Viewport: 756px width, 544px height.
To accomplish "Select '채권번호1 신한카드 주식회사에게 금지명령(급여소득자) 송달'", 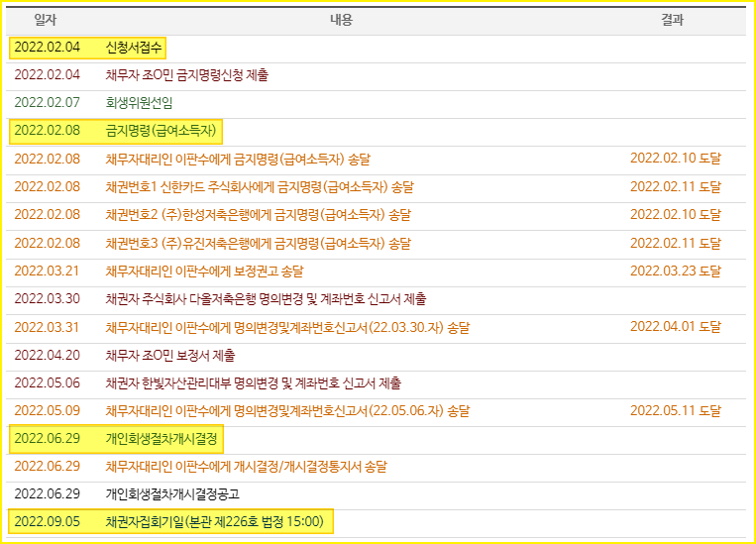I will [x=260, y=187].
